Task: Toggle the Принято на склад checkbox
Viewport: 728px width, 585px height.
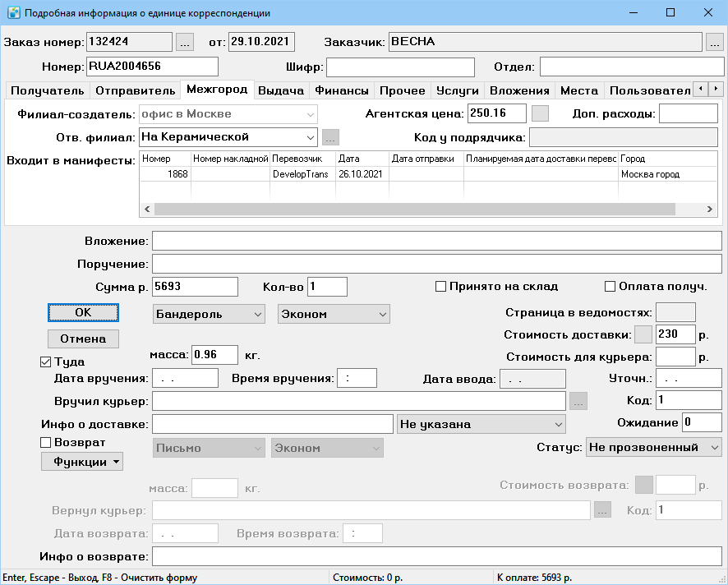Action: (440, 287)
